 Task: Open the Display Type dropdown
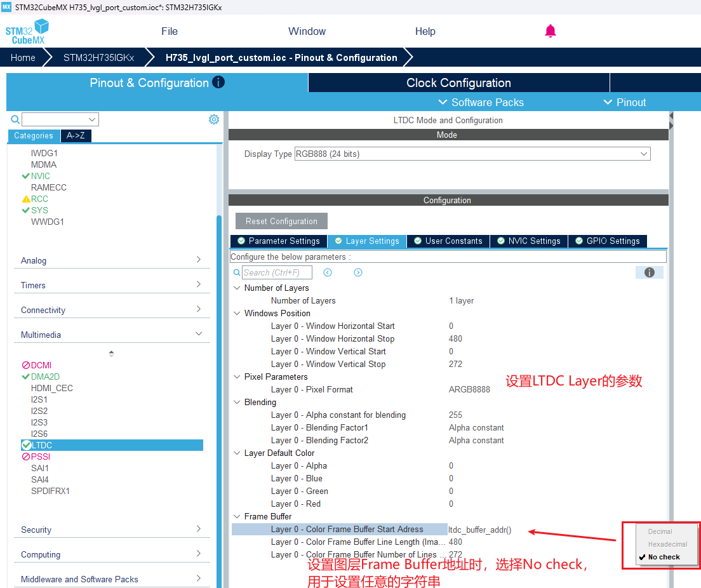click(x=472, y=154)
